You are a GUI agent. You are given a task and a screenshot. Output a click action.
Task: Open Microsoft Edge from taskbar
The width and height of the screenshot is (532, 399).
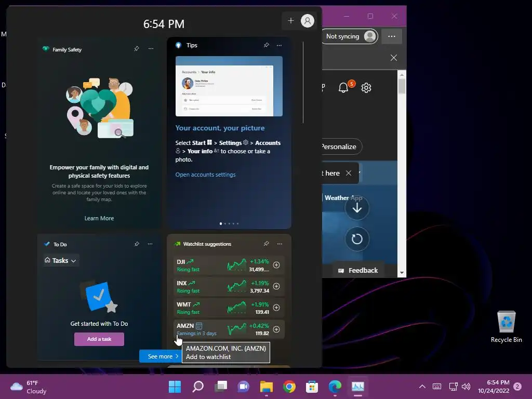click(x=335, y=387)
